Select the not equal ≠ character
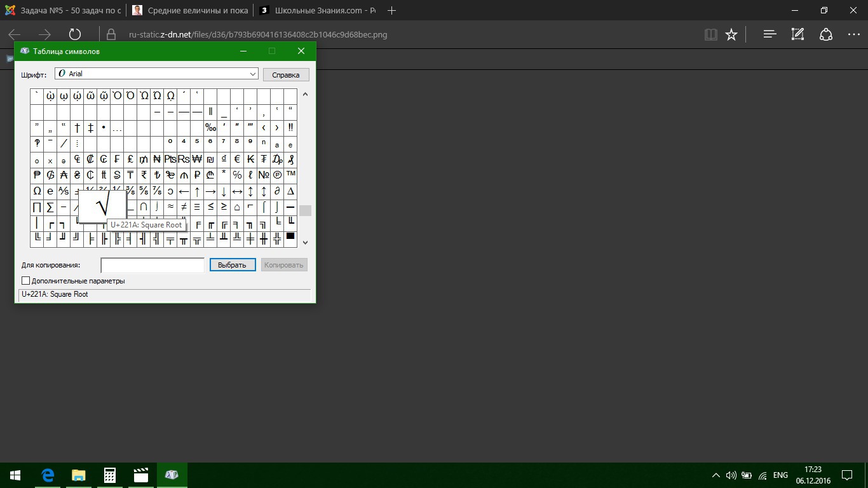Image resolution: width=868 pixels, height=488 pixels. pos(184,207)
